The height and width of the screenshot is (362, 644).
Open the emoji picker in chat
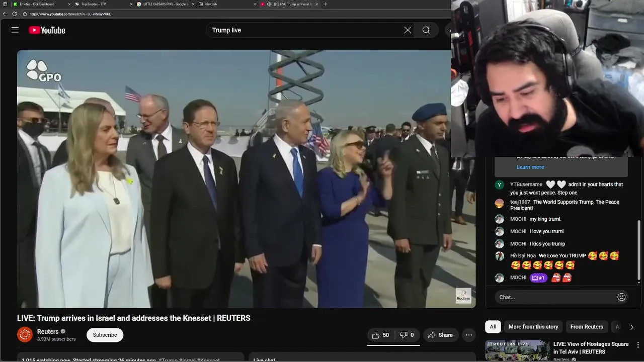coord(621,297)
